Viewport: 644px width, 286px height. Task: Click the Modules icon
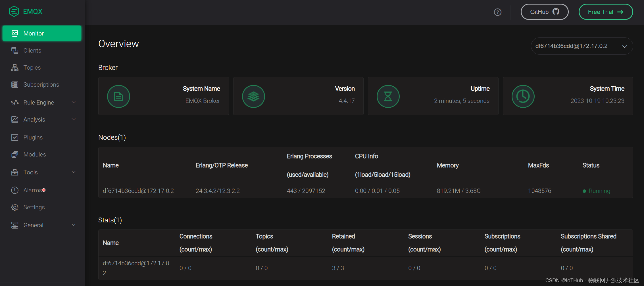15,155
